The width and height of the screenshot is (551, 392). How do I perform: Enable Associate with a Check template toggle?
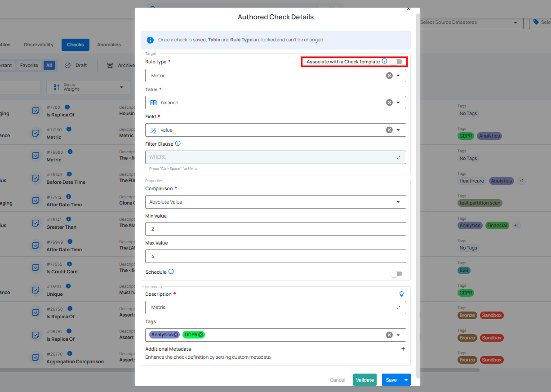[x=396, y=62]
